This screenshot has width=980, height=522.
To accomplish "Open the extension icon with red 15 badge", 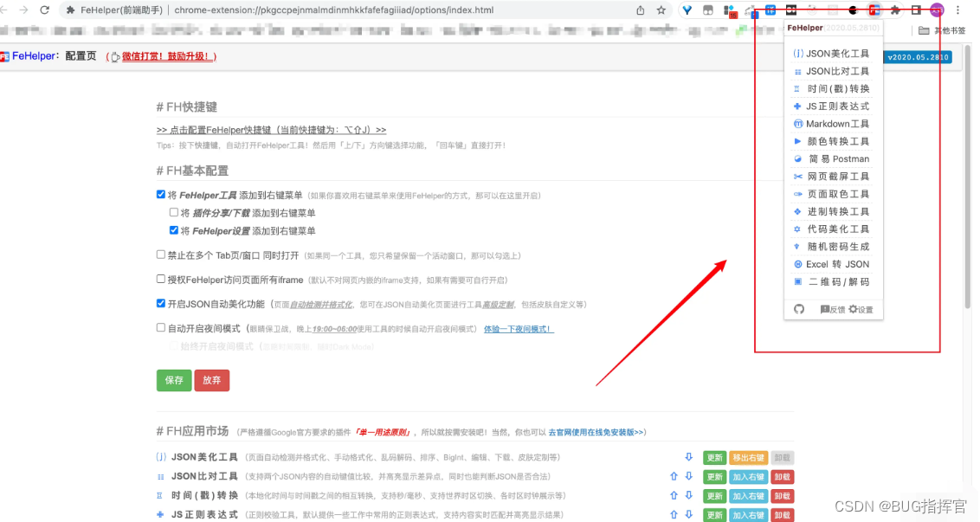I will pyautogui.click(x=730, y=10).
